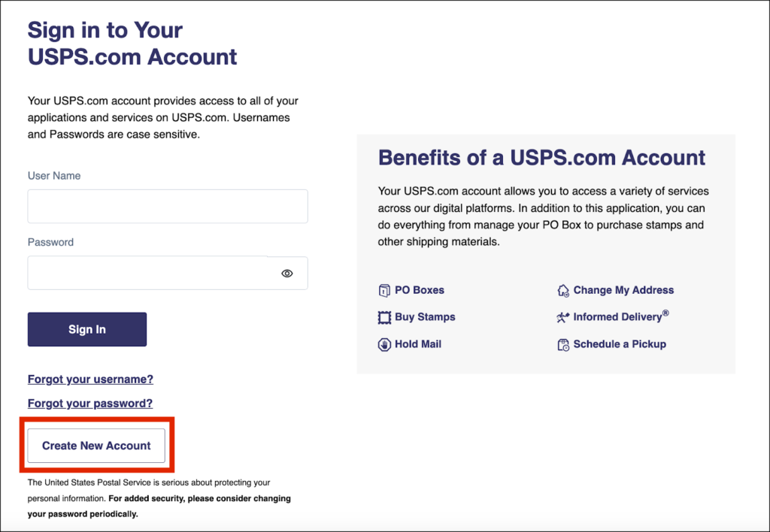The height and width of the screenshot is (532, 770).
Task: Click the "User Name" field label
Action: [54, 176]
